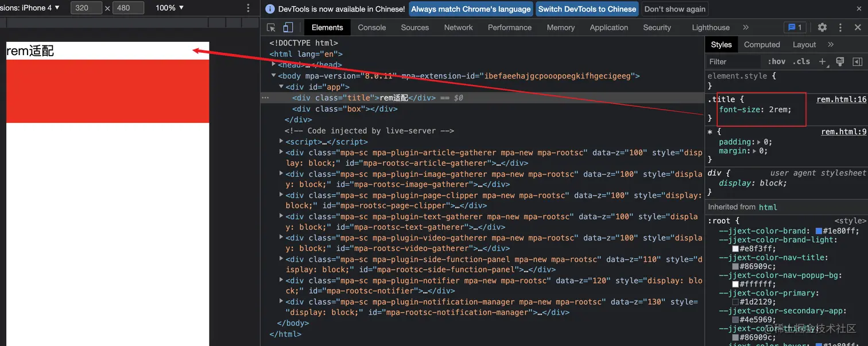
Task: Open the rem.html:16 source link
Action: point(841,99)
